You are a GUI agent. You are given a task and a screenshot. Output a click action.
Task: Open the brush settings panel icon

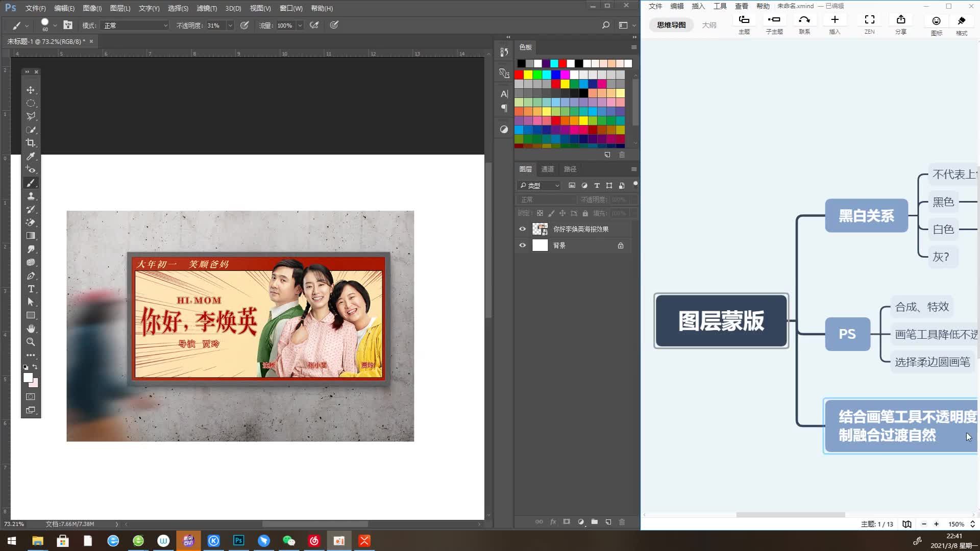tap(68, 25)
